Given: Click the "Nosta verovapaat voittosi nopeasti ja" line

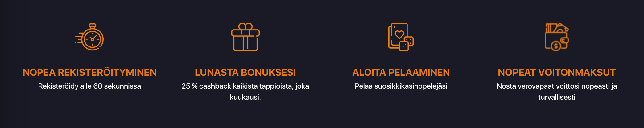Looking at the screenshot, I should pyautogui.click(x=557, y=86).
